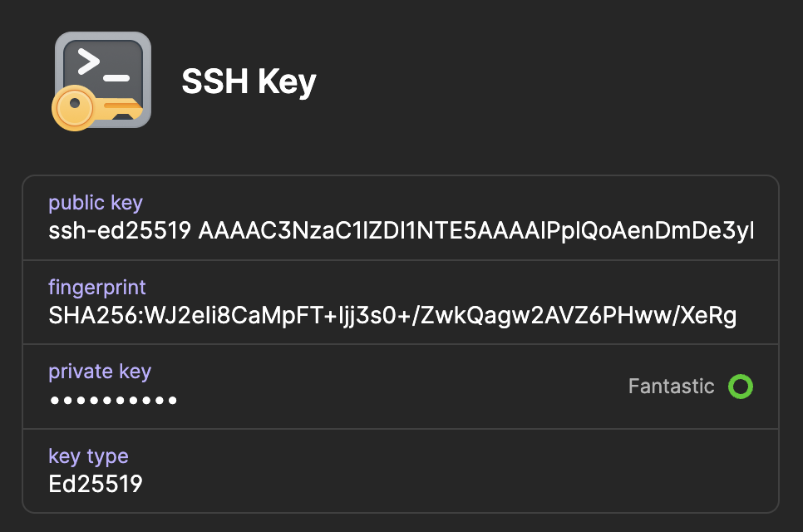Click empty space in the private key row
This screenshot has width=803, height=532.
(399, 387)
